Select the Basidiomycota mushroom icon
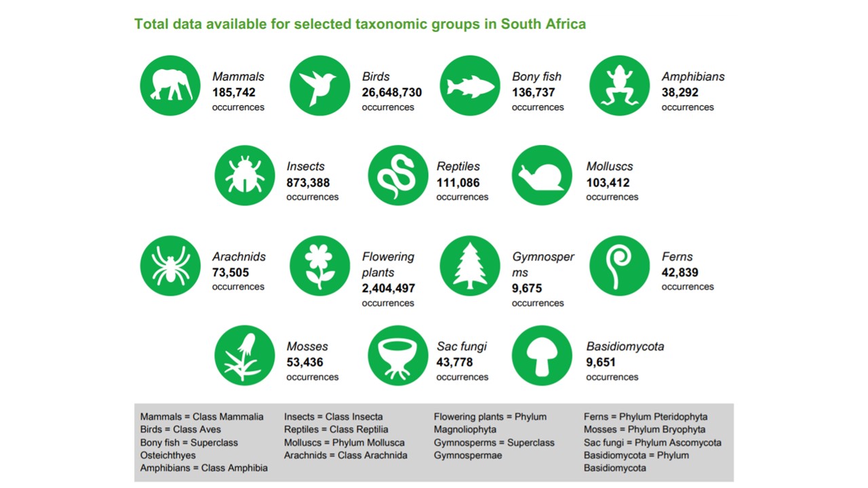Screen dimensions: 868x488 [542, 356]
